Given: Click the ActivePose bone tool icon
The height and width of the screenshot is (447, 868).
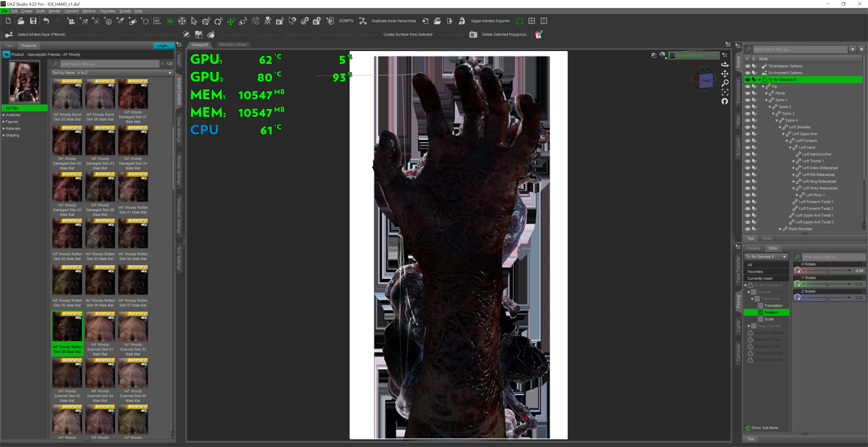Looking at the screenshot, I should point(255,21).
